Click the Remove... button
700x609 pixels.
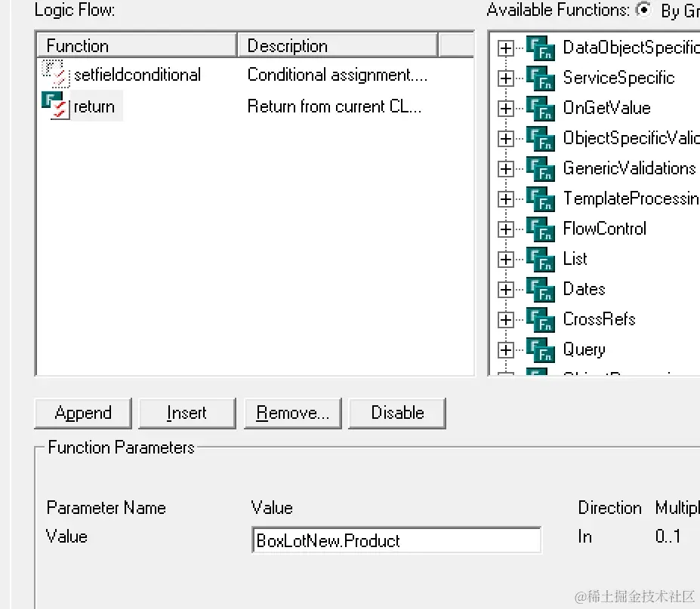(x=293, y=413)
